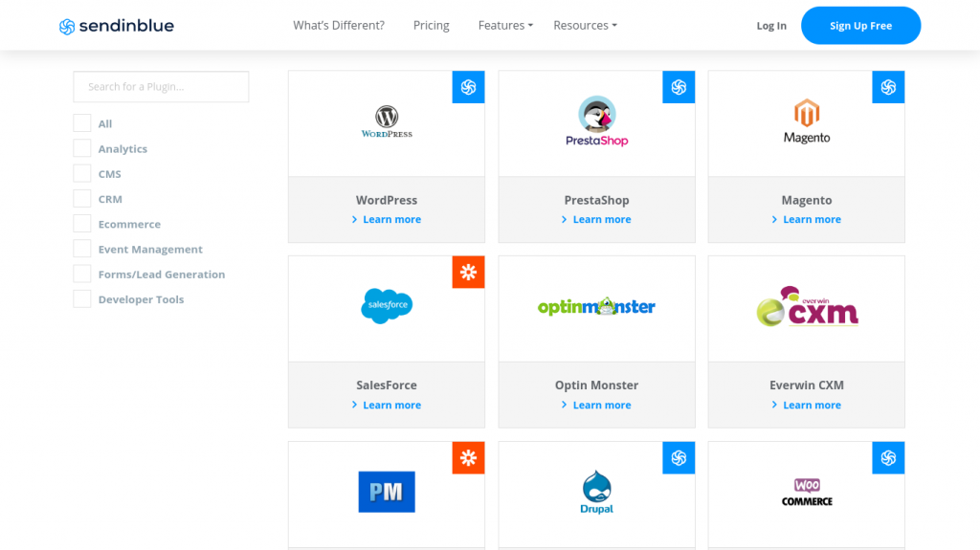980x550 pixels.
Task: Click Learn more under PrestaShop
Action: coord(596,219)
